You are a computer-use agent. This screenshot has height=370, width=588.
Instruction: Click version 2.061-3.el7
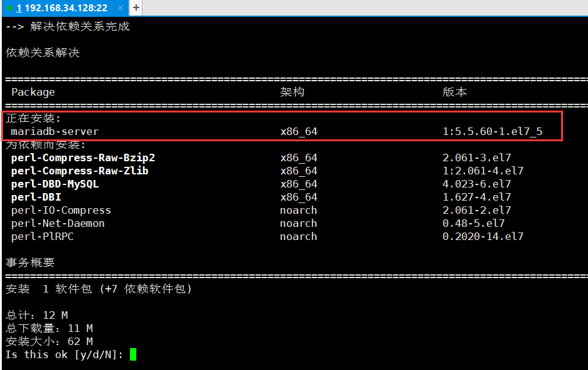click(477, 158)
